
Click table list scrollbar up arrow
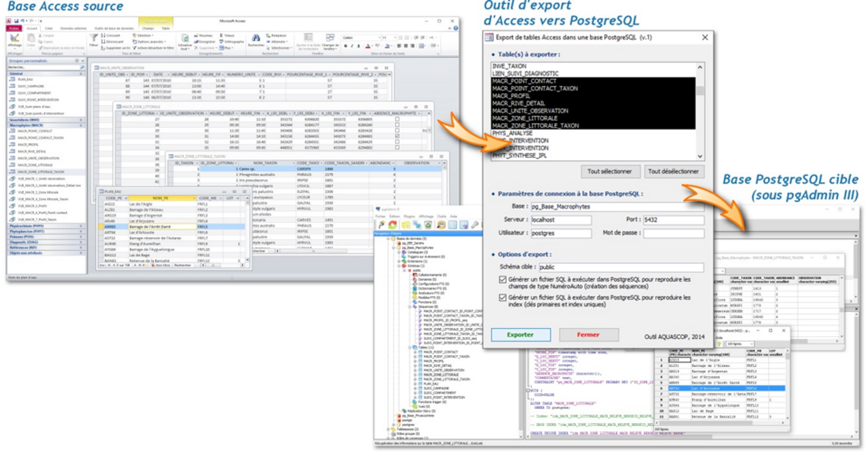tap(700, 67)
